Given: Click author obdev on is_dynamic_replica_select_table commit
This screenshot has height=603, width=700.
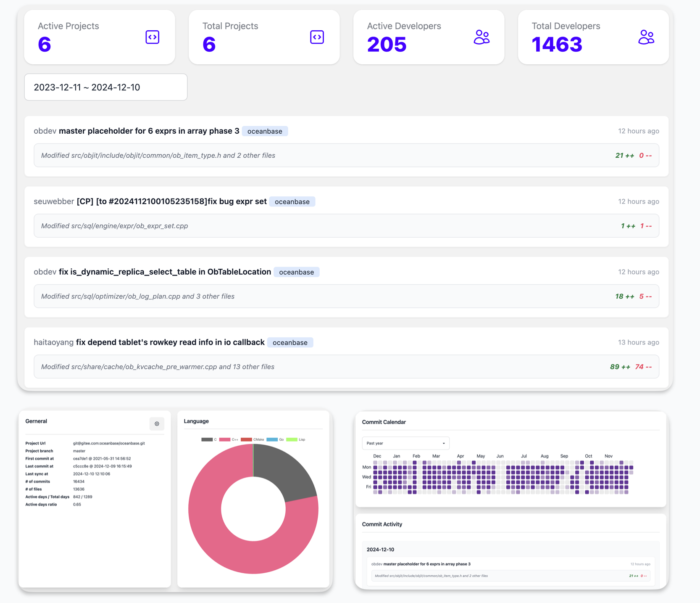Looking at the screenshot, I should coord(45,272).
